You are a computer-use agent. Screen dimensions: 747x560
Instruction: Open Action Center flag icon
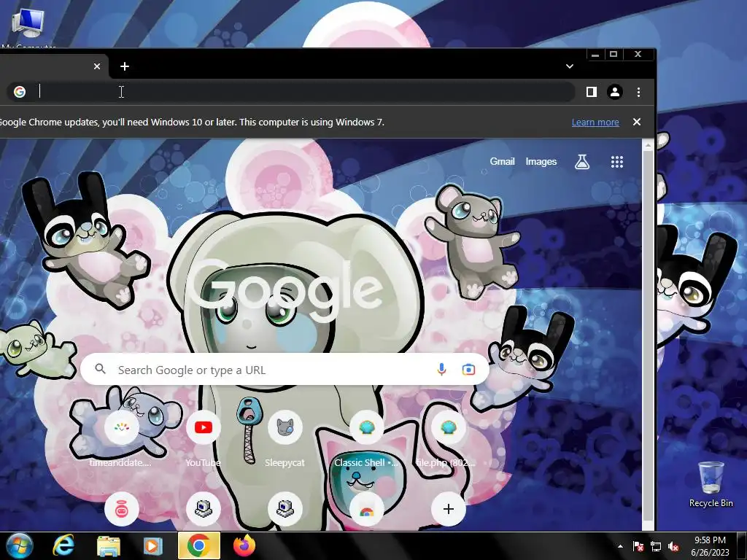[638, 547]
